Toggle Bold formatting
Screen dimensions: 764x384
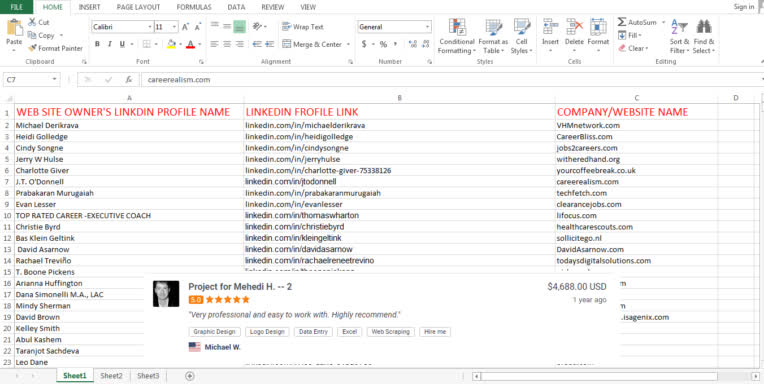point(97,44)
